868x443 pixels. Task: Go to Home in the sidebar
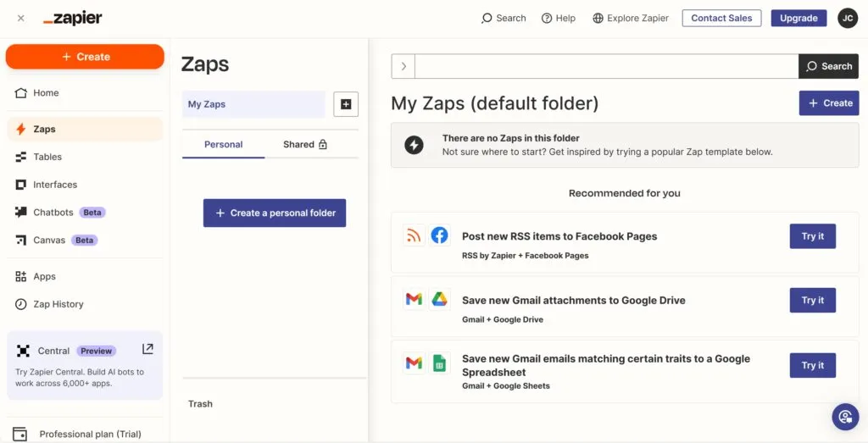pyautogui.click(x=86, y=93)
